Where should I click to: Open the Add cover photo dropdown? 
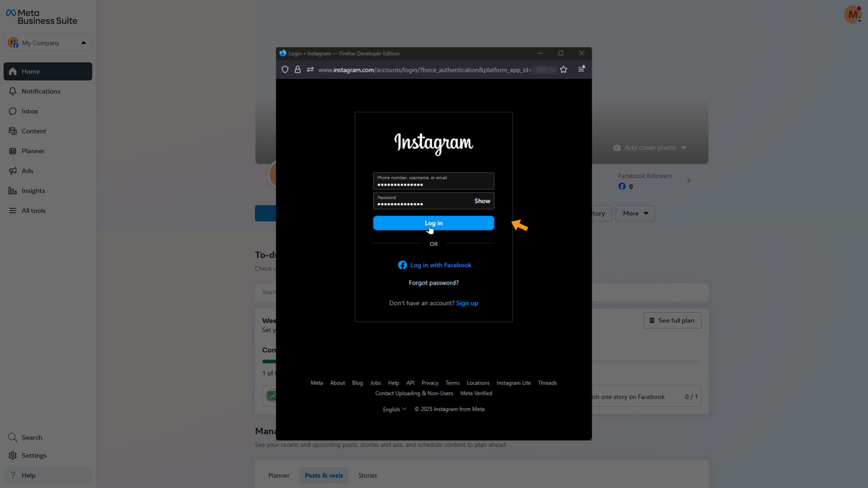coord(650,148)
